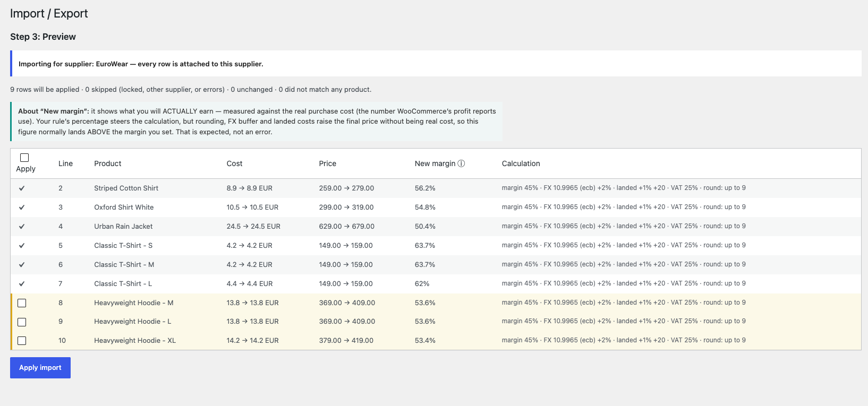The height and width of the screenshot is (406, 868).
Task: Click the price 379.00 → 419.00 cell
Action: click(x=346, y=340)
